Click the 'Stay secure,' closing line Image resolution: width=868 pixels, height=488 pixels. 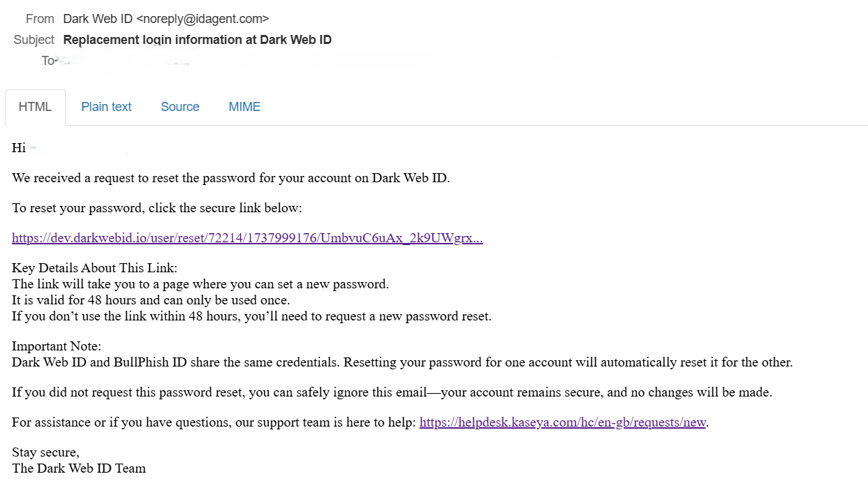click(x=45, y=453)
